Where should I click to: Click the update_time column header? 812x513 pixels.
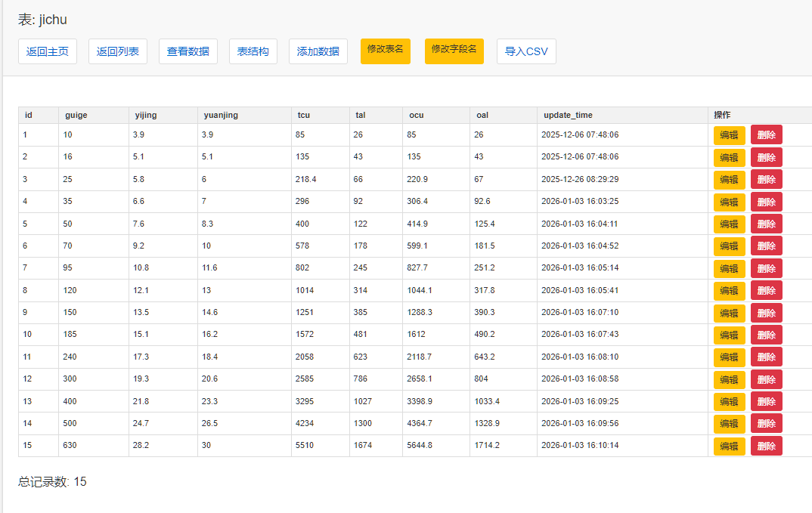[x=568, y=115]
